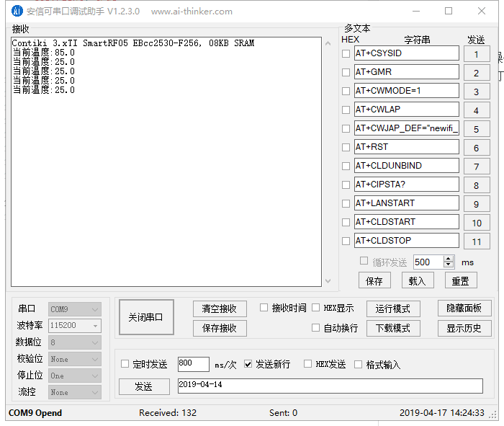Click send button 11 for AT+CLDSTOP
504x426 pixels.
[477, 241]
